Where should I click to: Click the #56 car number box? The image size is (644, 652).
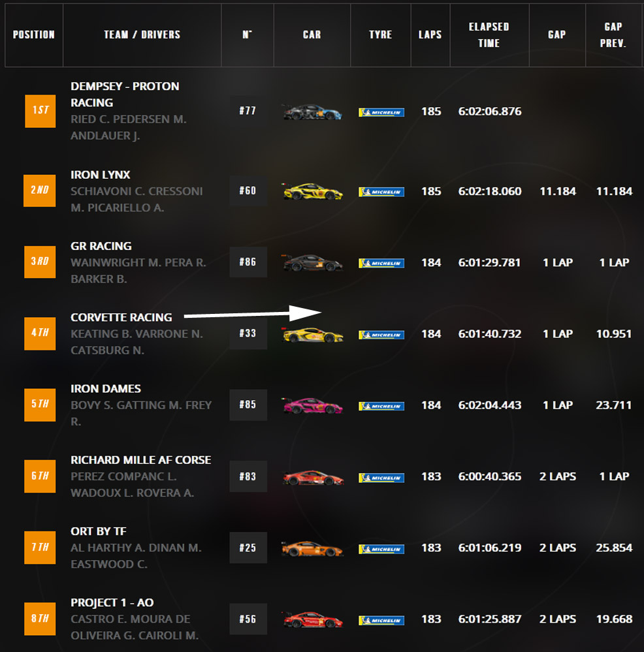tap(248, 619)
